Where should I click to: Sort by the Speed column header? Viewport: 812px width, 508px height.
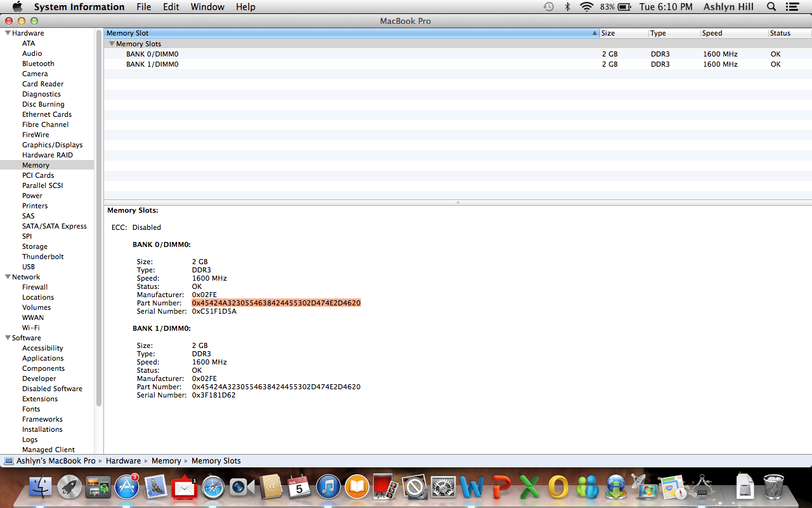735,33
